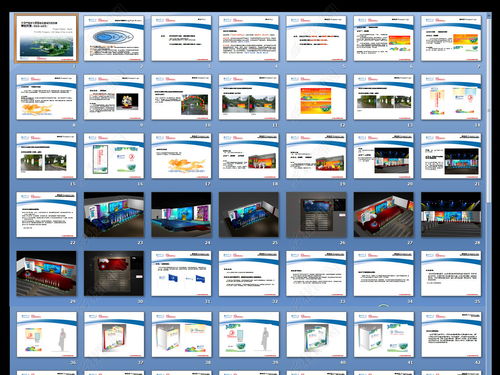Select slide 4 with red and black text
Image resolution: width=500 pixels, height=375 pixels.
[249, 38]
